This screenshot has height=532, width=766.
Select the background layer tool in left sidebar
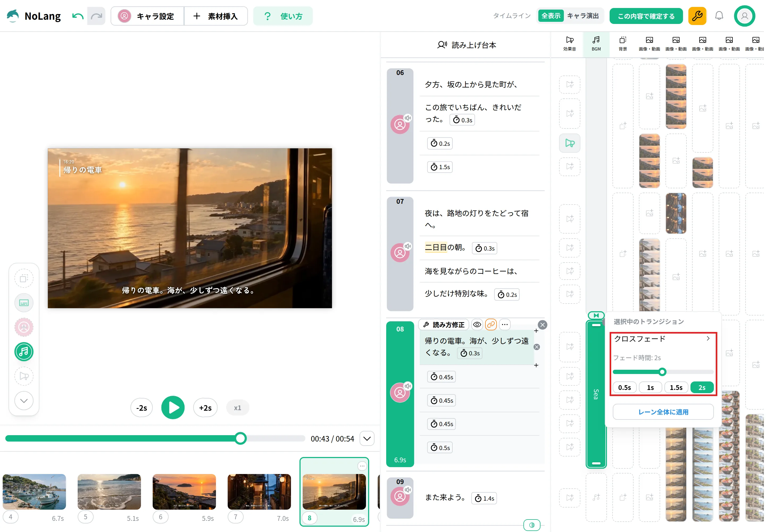(x=24, y=278)
